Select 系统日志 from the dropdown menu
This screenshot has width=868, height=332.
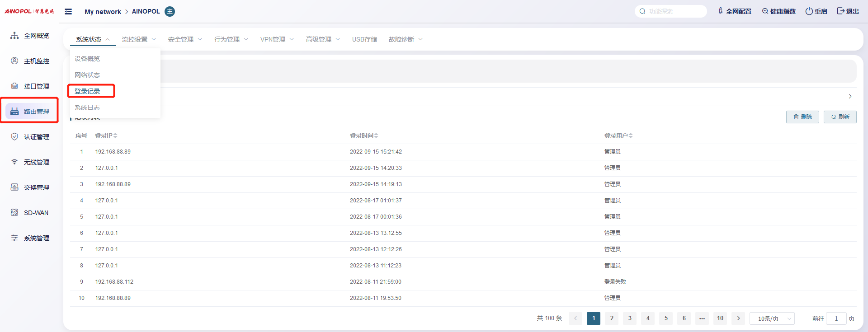coord(87,108)
